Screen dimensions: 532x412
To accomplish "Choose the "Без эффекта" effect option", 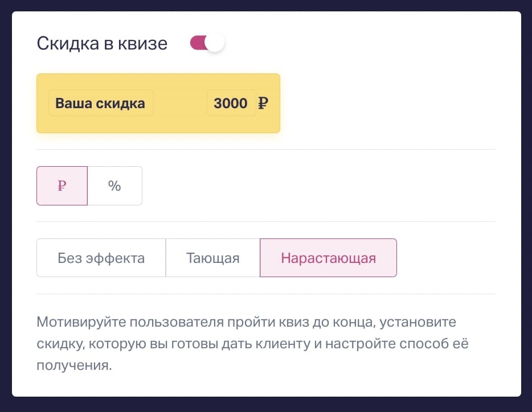I will (101, 258).
